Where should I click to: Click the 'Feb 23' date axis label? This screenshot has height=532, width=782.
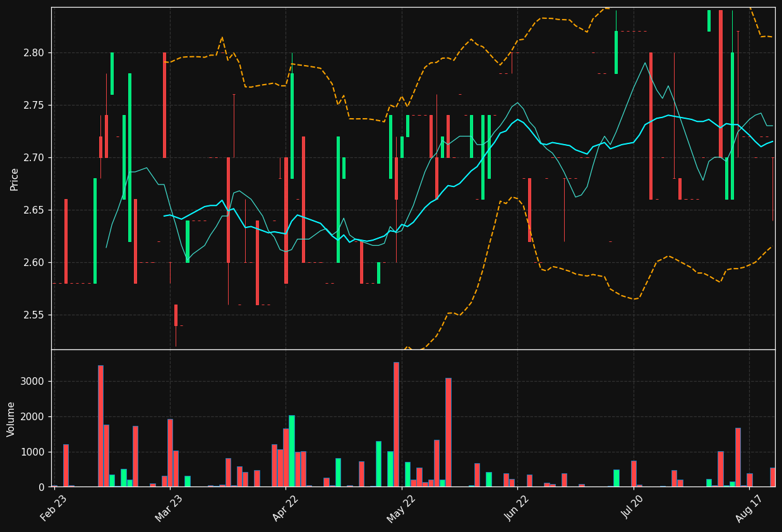(54, 508)
